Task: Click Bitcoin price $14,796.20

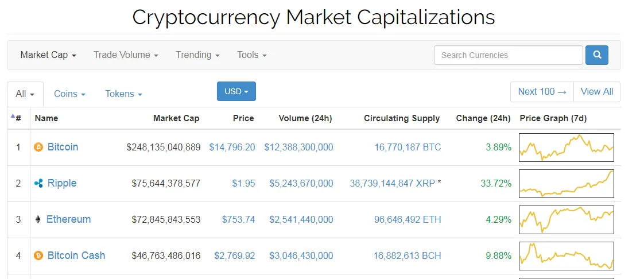Action: tap(232, 147)
